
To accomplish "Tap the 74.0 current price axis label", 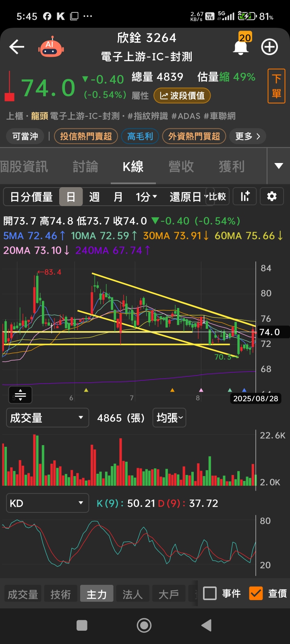I will (272, 332).
